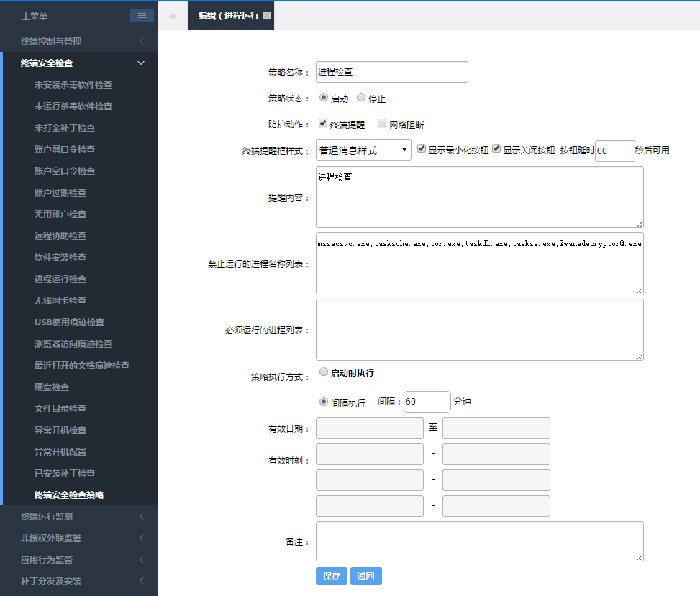The height and width of the screenshot is (596, 700).
Task: Click the 返回 button
Action: [366, 576]
